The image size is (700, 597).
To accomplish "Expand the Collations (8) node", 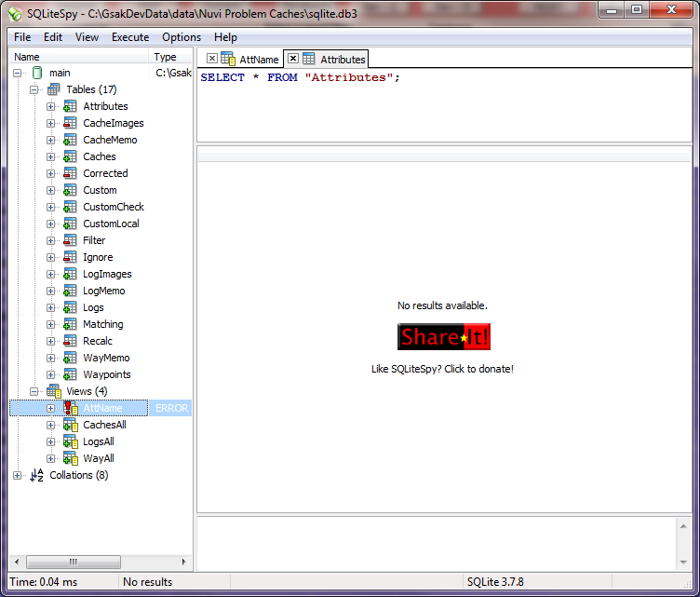I will 18,476.
